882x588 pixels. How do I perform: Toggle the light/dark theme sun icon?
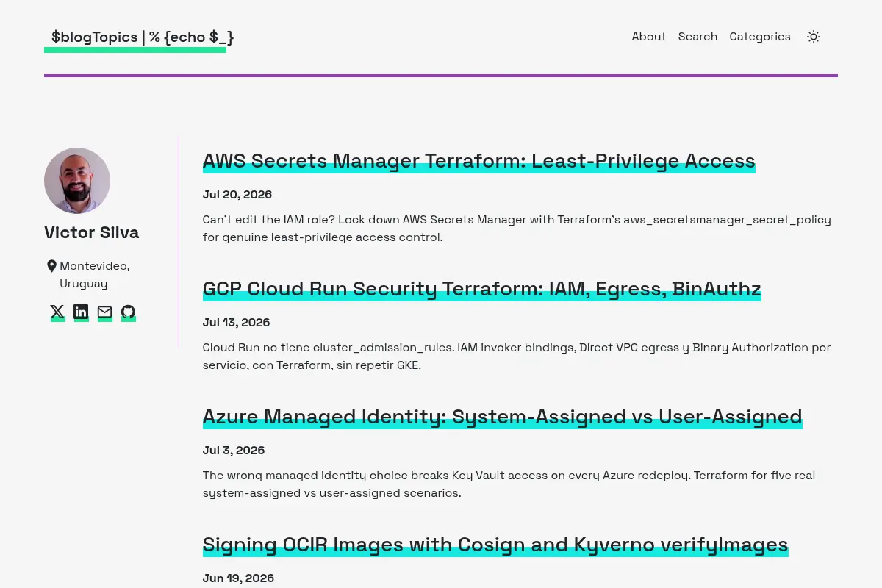(x=813, y=37)
